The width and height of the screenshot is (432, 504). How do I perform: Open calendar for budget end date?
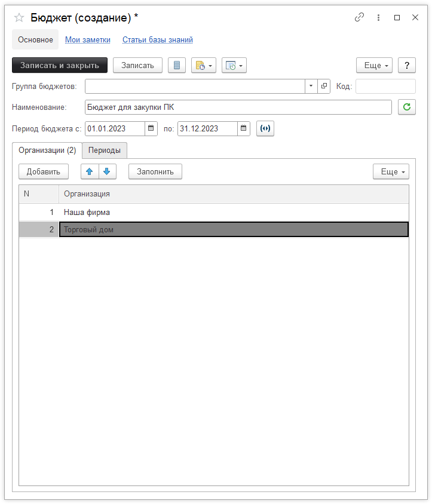tap(243, 128)
